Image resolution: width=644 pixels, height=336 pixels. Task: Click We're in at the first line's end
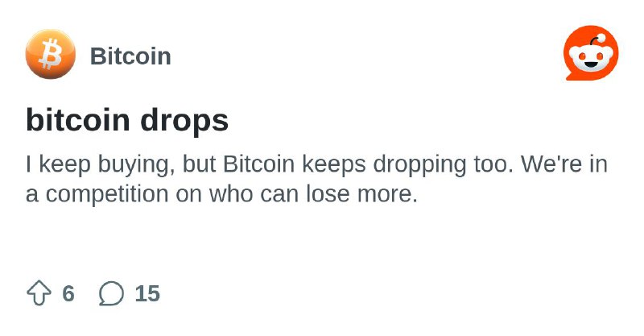point(564,164)
